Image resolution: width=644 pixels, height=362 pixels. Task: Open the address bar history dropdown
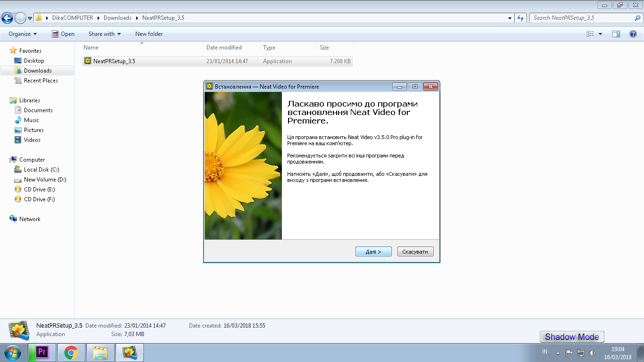pos(510,18)
